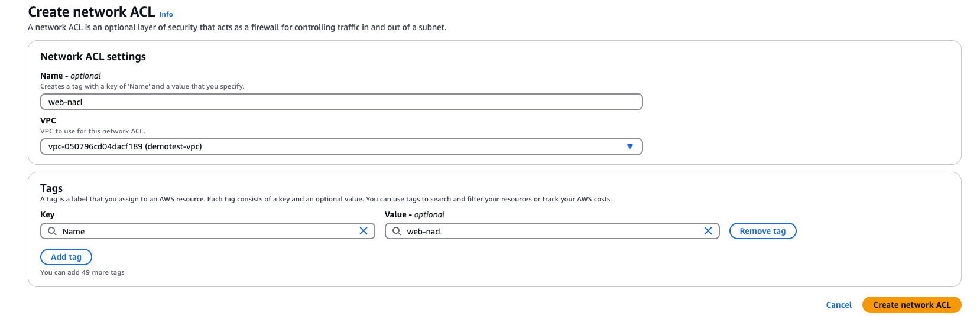This screenshot has width=980, height=316.
Task: Click the Tags section heading
Action: pyautogui.click(x=51, y=188)
